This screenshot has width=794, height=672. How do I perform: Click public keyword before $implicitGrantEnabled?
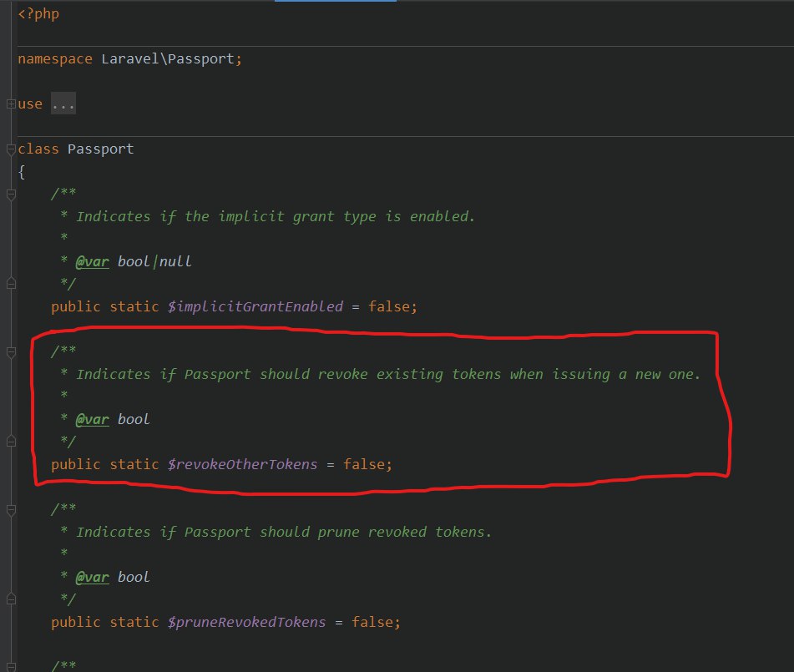click(x=76, y=307)
